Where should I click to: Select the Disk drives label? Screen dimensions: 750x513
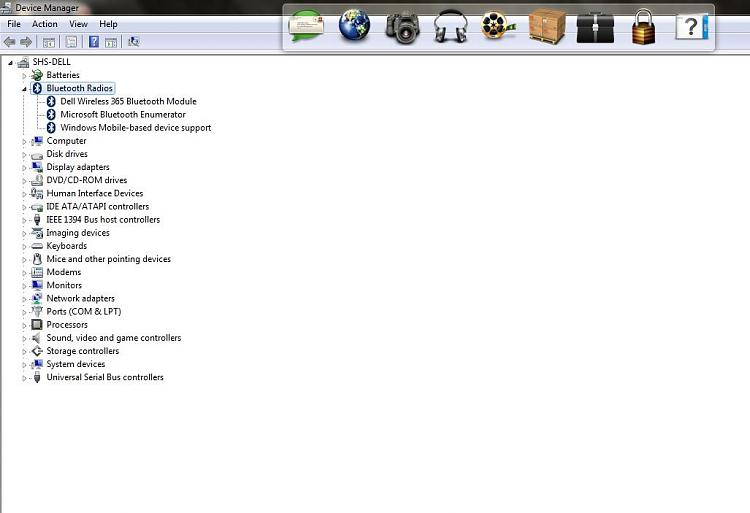click(x=67, y=154)
